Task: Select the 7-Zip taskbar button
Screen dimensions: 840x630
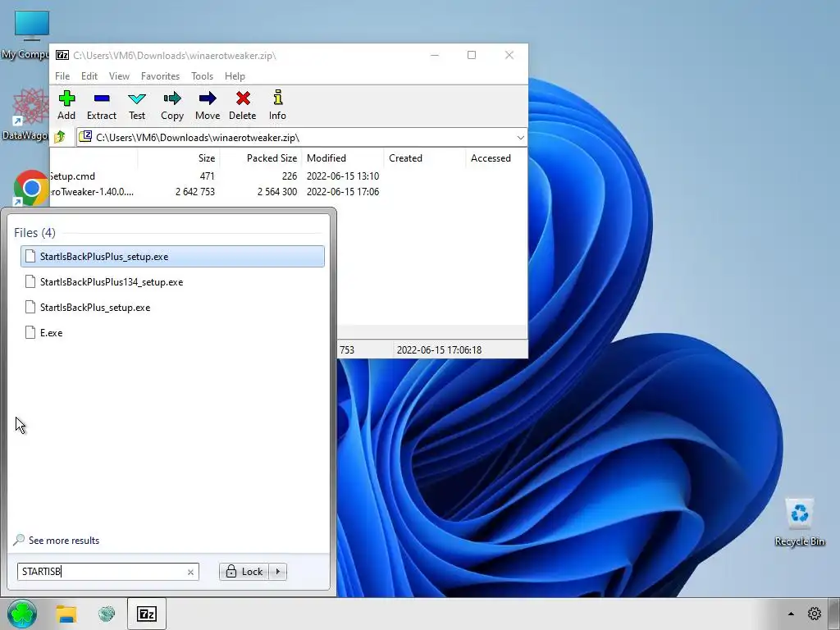Action: 147,614
